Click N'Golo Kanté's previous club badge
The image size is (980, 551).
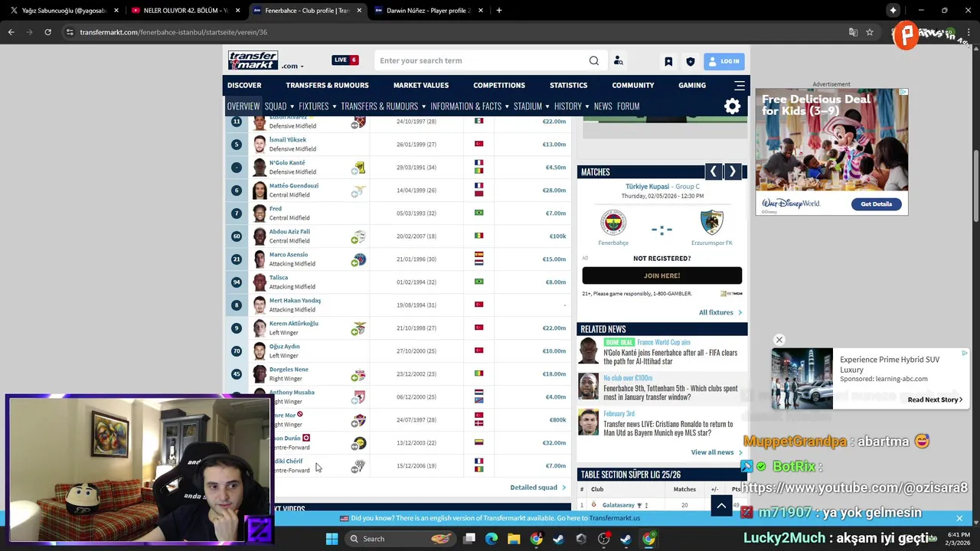point(359,168)
